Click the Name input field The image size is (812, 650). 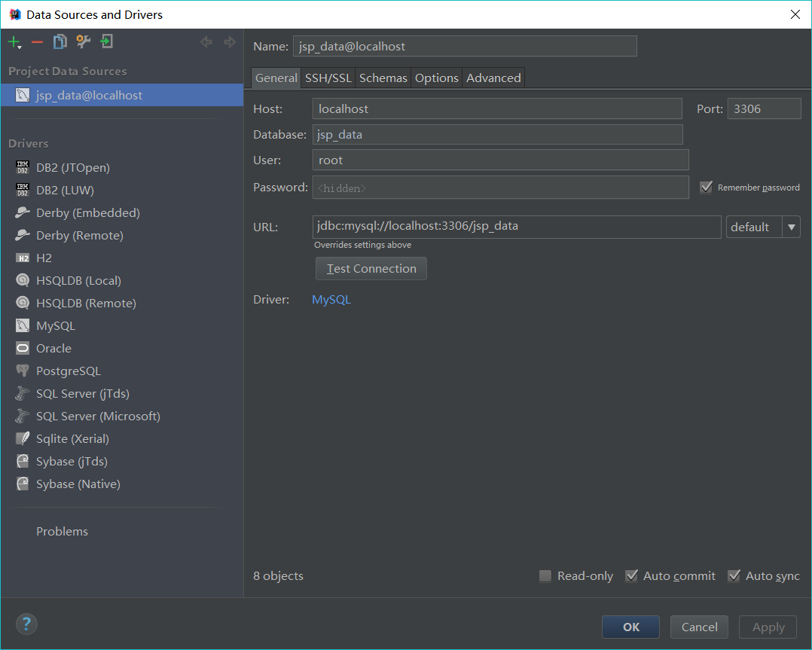point(465,46)
